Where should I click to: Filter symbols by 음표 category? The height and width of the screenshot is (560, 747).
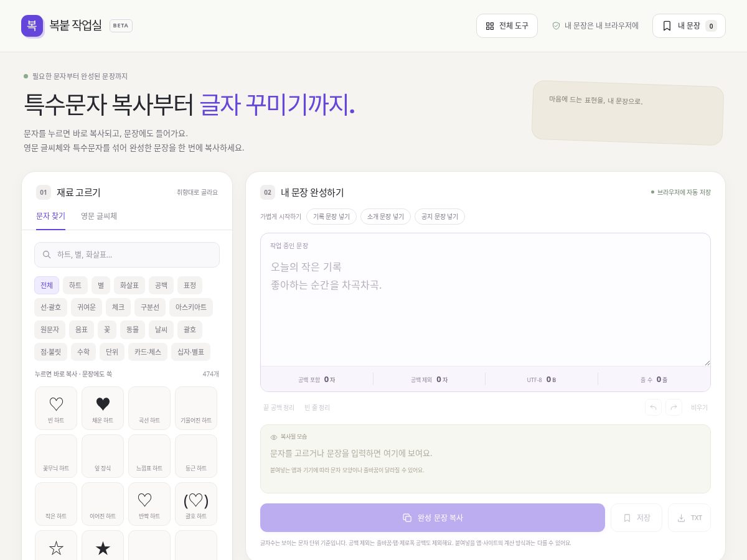coord(82,330)
